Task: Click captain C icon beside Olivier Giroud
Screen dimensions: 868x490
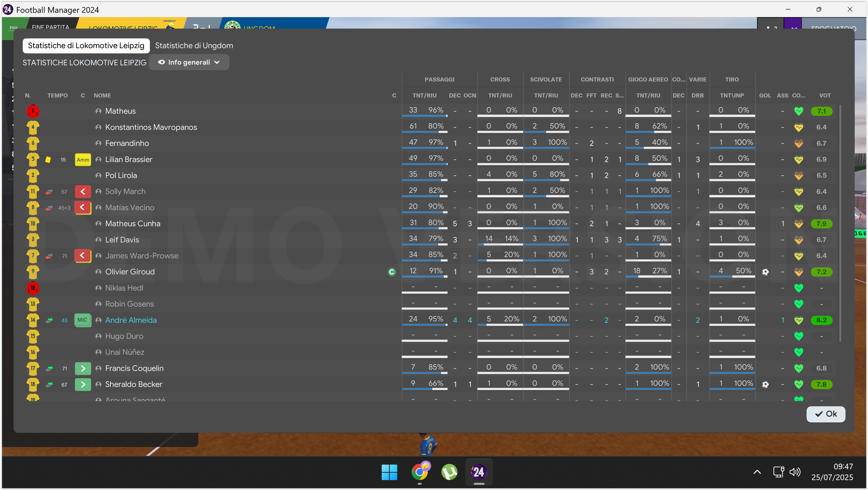Action: point(392,272)
